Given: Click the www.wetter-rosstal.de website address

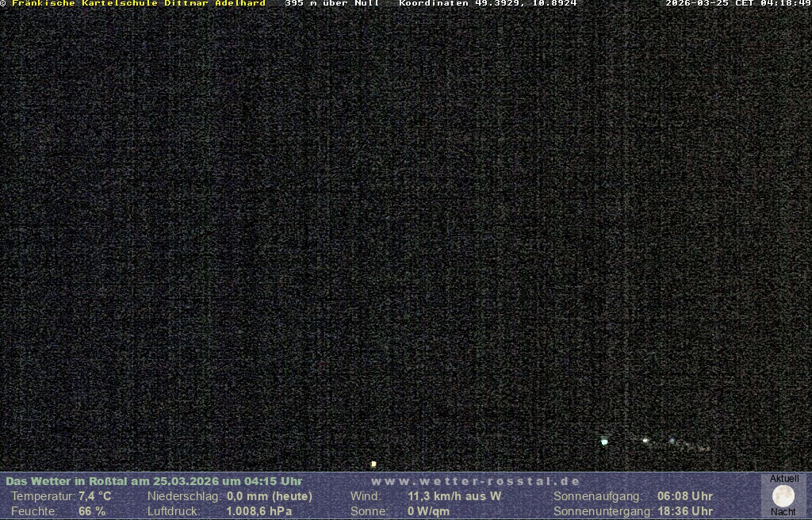Looking at the screenshot, I should coord(476,481).
